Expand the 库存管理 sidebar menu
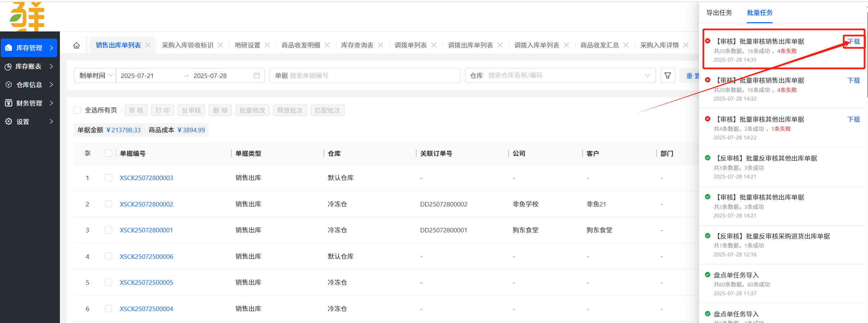This screenshot has width=868, height=323. tap(51, 48)
